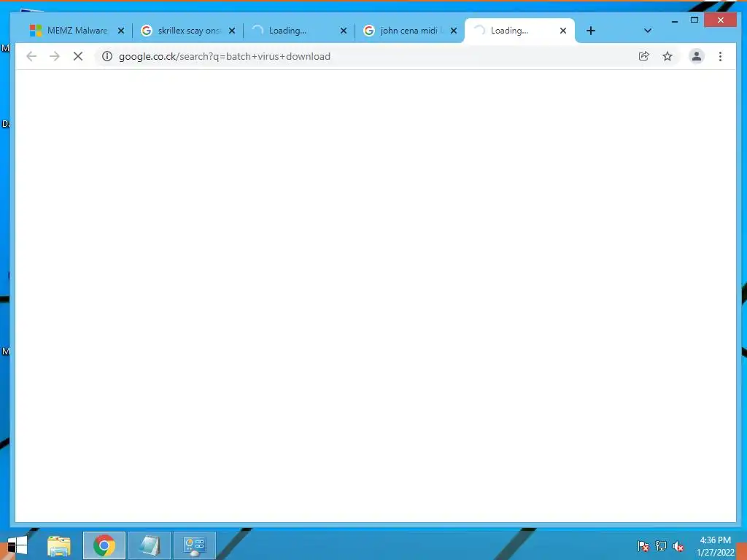Go back to the previous page
The height and width of the screenshot is (560, 747).
click(31, 56)
